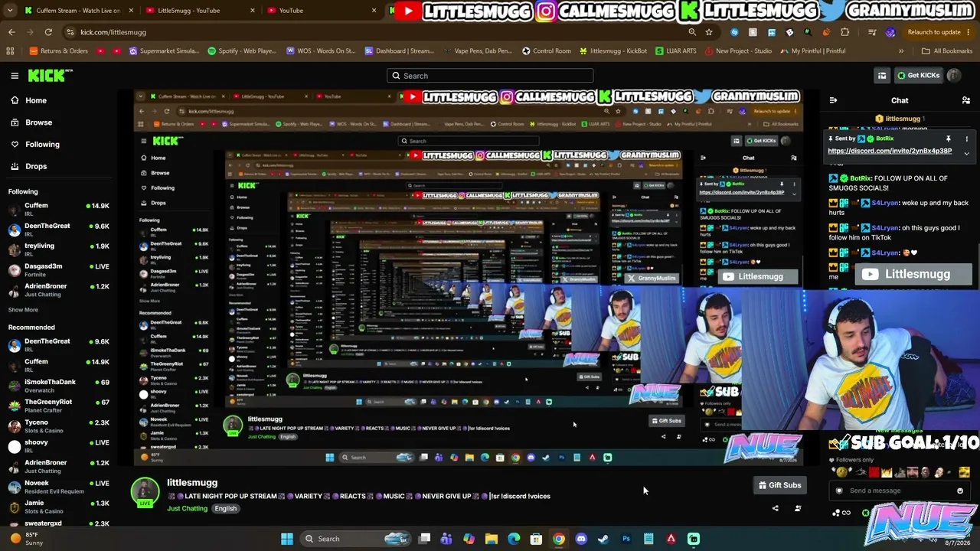The image size is (980, 551).
Task: Open DeenTheGreat in the Following list
Action: [x=58, y=230]
